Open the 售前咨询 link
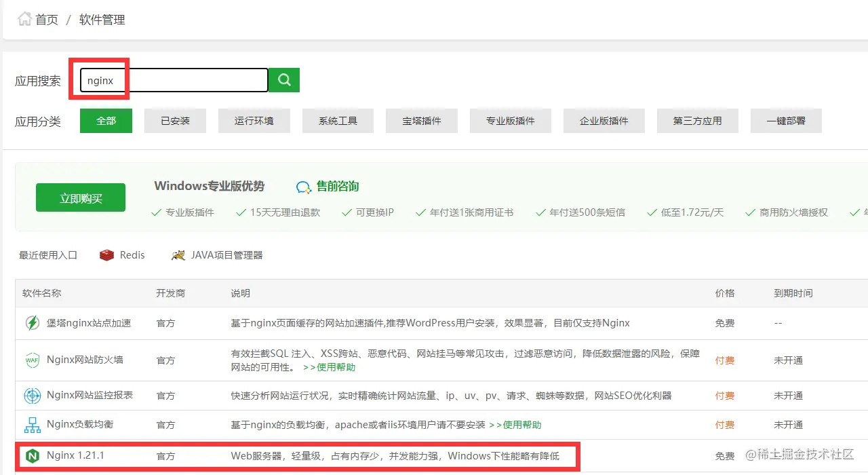The width and height of the screenshot is (868, 475). pyautogui.click(x=338, y=187)
